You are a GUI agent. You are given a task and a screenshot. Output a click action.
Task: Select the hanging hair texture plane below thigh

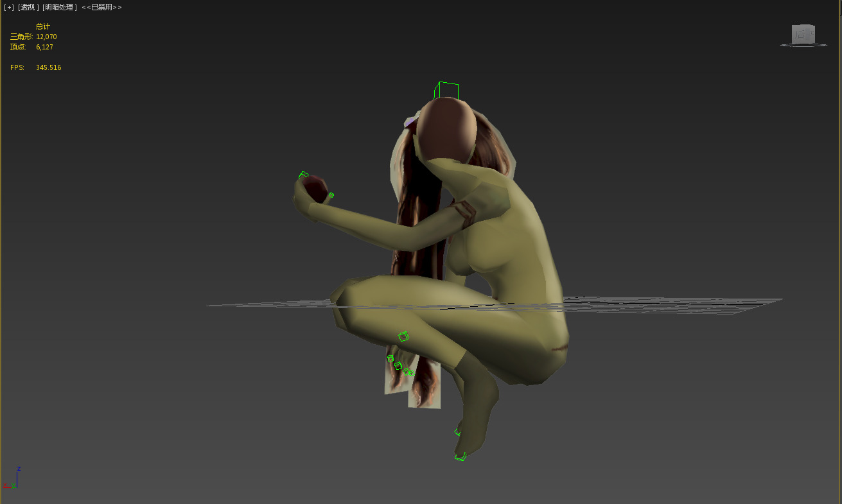click(x=425, y=385)
